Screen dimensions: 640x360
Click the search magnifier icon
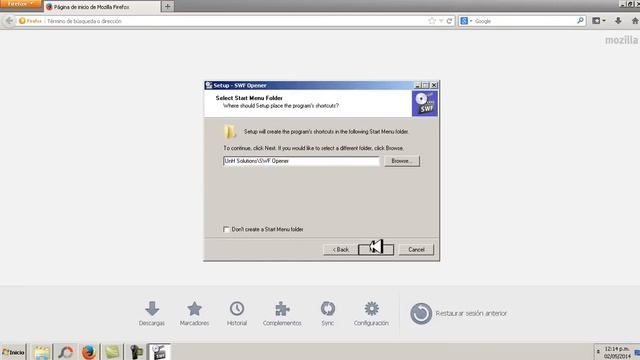click(x=580, y=20)
